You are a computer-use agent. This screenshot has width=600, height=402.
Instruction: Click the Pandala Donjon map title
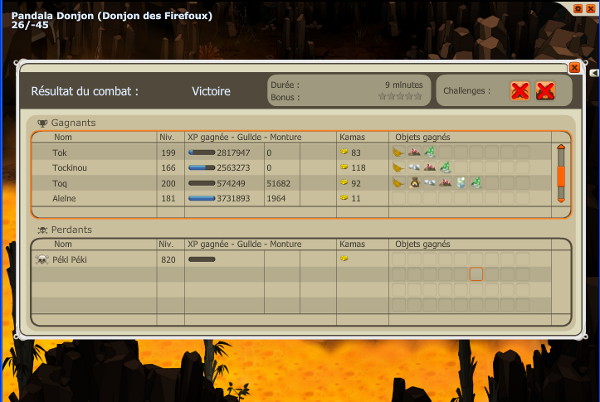click(x=112, y=16)
